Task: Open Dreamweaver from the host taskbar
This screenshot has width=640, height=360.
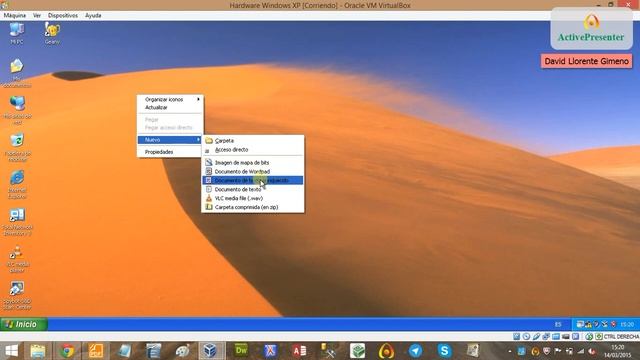Action: point(241,351)
